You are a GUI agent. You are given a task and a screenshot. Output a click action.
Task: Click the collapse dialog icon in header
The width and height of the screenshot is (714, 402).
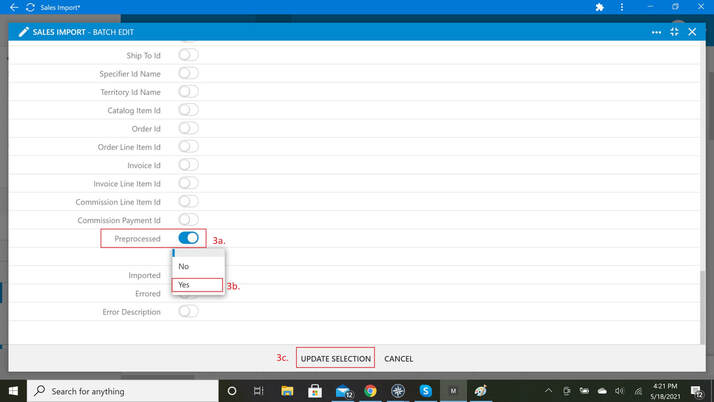point(674,32)
